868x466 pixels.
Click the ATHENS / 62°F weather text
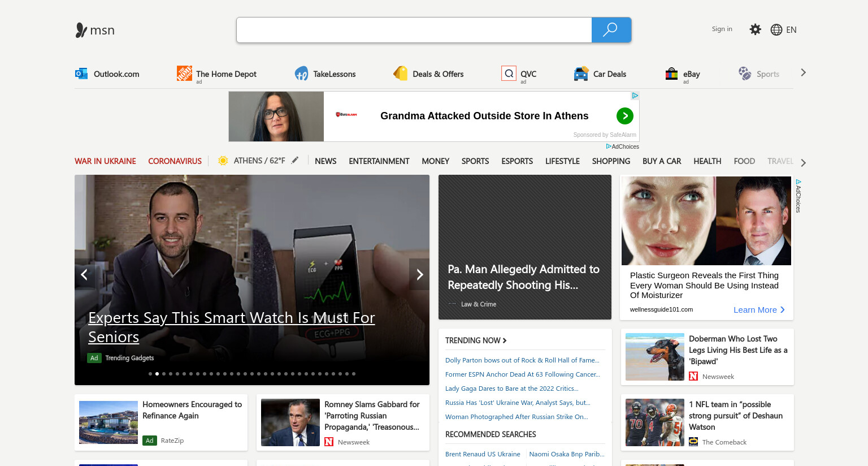pos(259,161)
